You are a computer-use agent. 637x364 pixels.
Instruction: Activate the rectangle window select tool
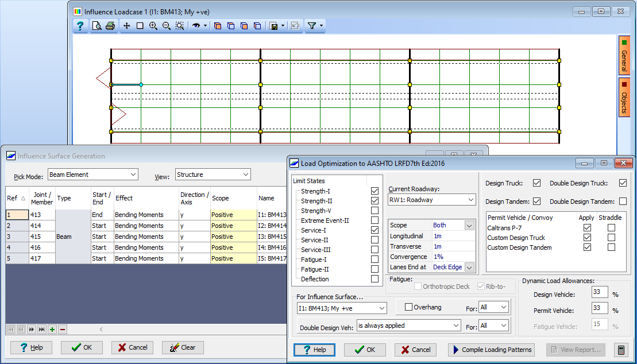[x=140, y=26]
